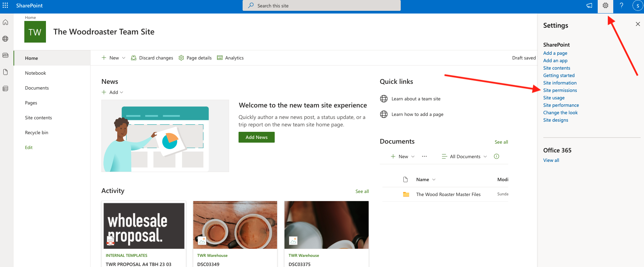Click the Add News button

256,137
